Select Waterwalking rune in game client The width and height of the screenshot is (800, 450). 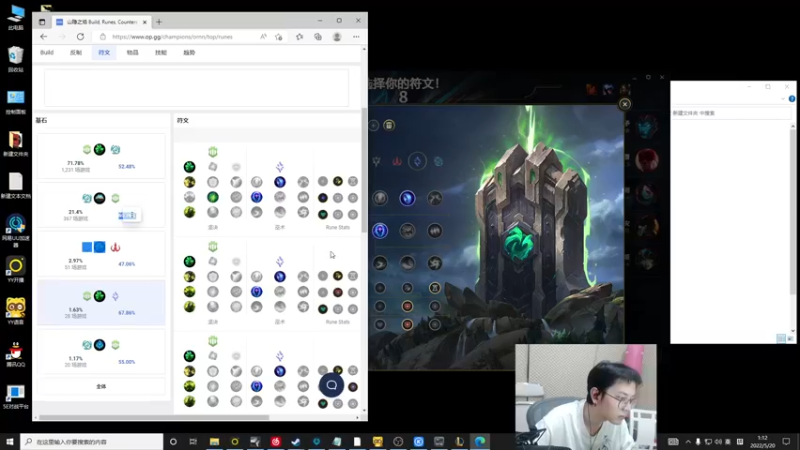(407, 263)
